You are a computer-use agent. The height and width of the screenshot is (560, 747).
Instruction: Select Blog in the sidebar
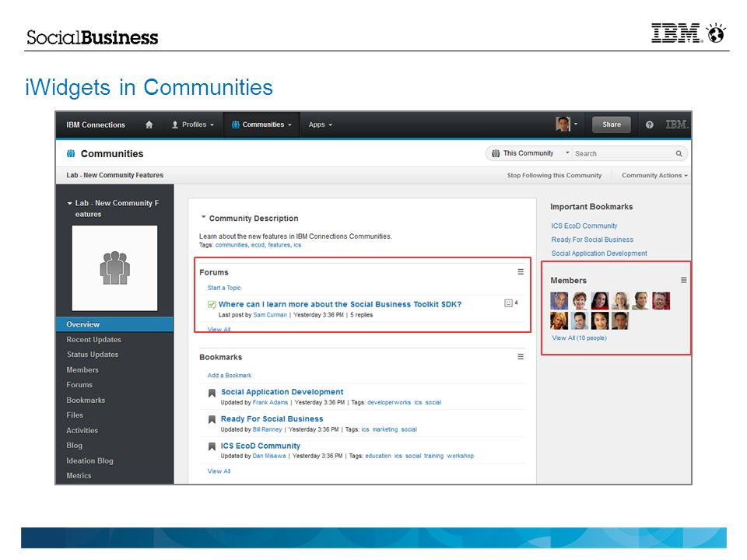75,445
